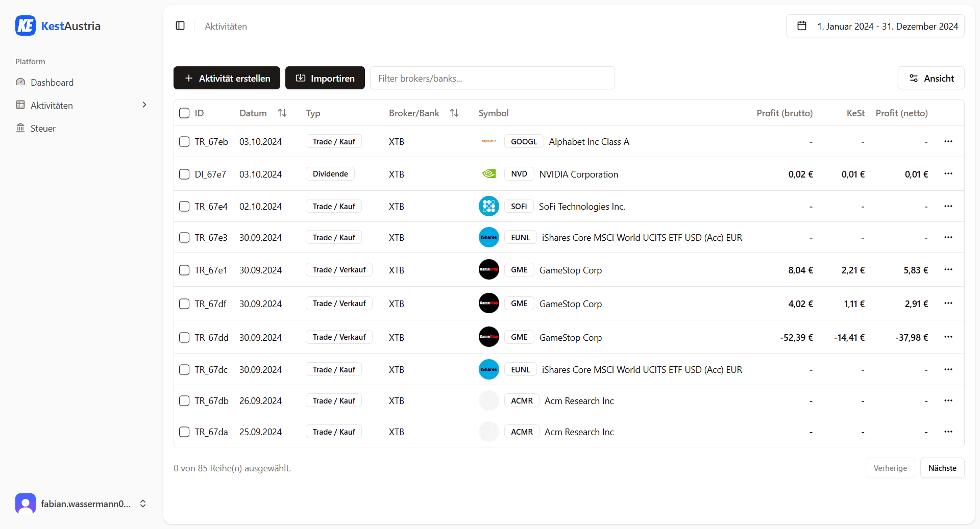Screen dimensions: 980x529
Task: Open row actions menu for TR_67e1
Action: coord(948,269)
